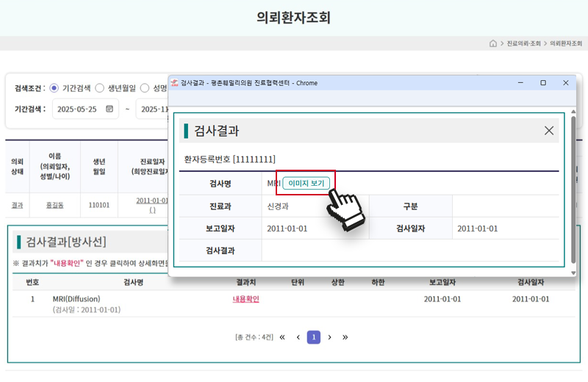The height and width of the screenshot is (382, 588).
Task: Click the 결과 status link
Action: pyautogui.click(x=17, y=205)
